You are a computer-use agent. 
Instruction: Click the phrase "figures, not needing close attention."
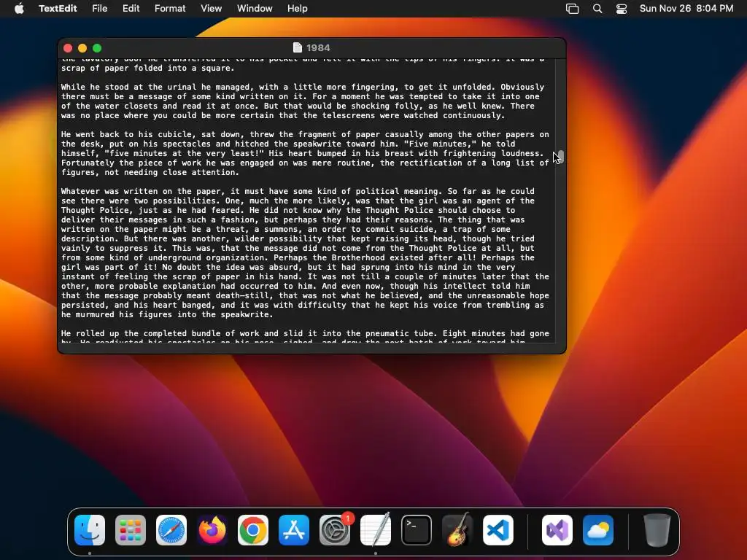coord(150,172)
